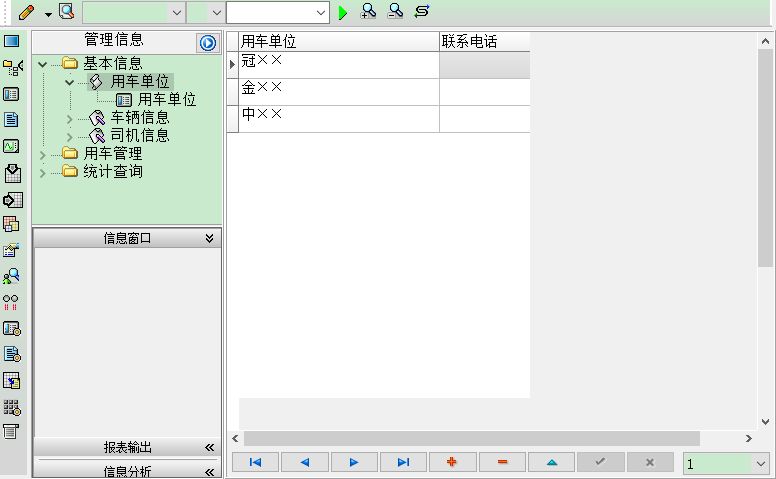The width and height of the screenshot is (776, 479).
Task: Click the blue document icon in sidebar
Action: pos(11,119)
